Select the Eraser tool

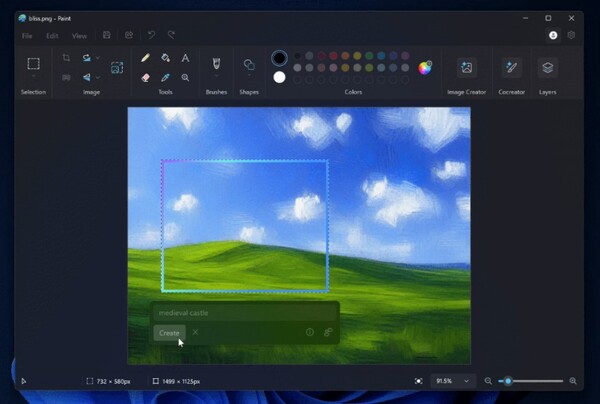pyautogui.click(x=145, y=78)
